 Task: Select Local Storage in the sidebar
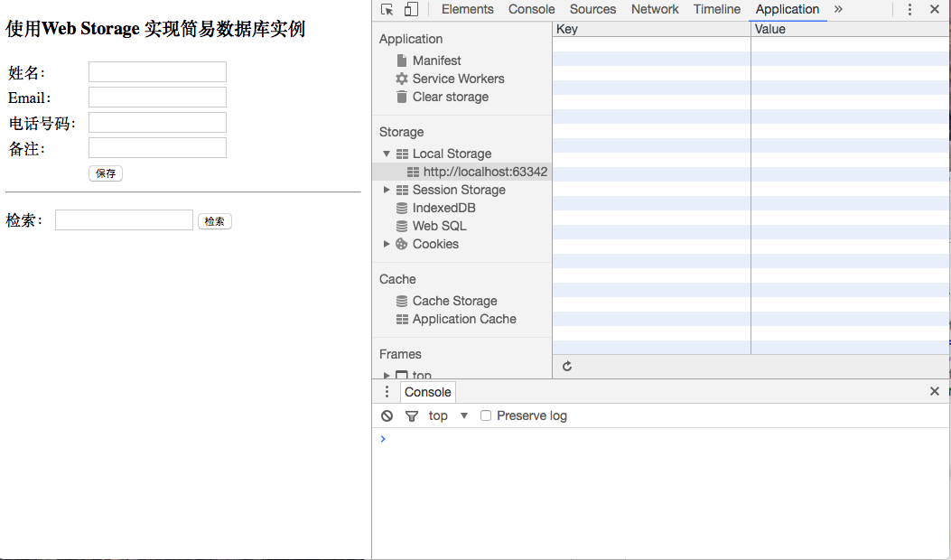point(452,154)
